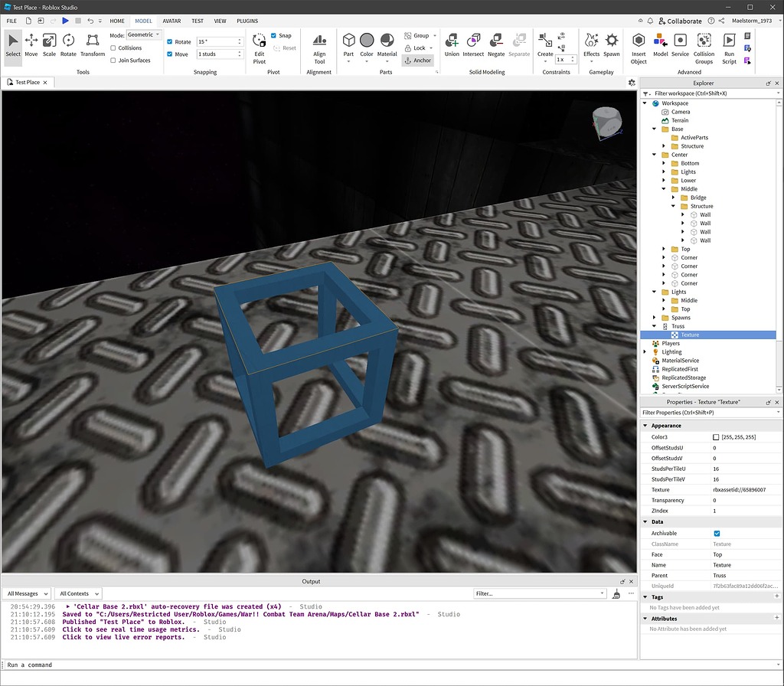Uncheck Archivable in the Properties panel
The height and width of the screenshot is (686, 784).
[x=718, y=533]
